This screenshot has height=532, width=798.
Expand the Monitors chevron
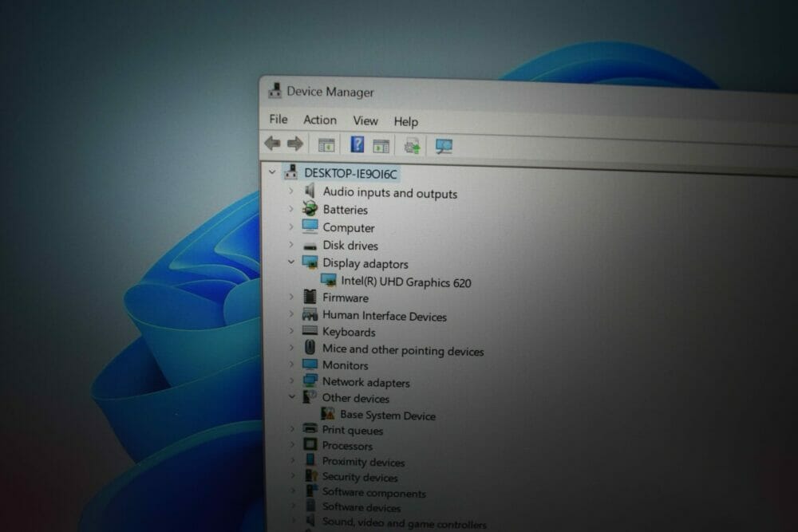point(291,365)
